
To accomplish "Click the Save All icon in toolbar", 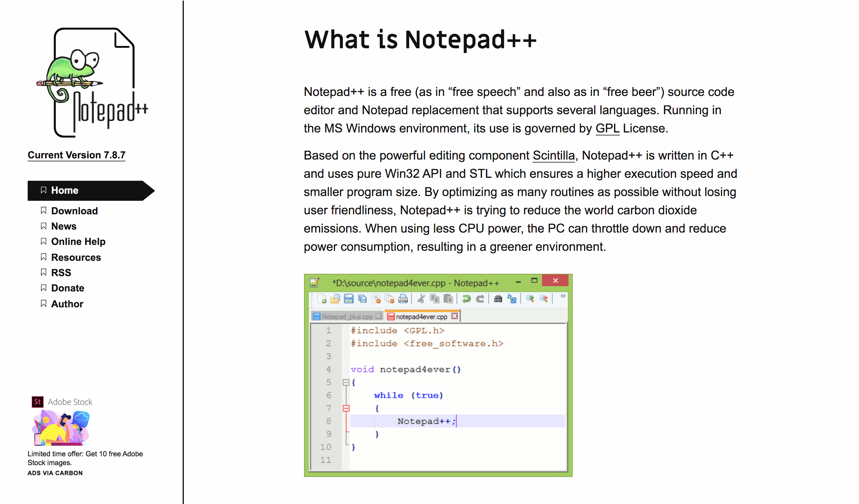I will click(x=362, y=299).
